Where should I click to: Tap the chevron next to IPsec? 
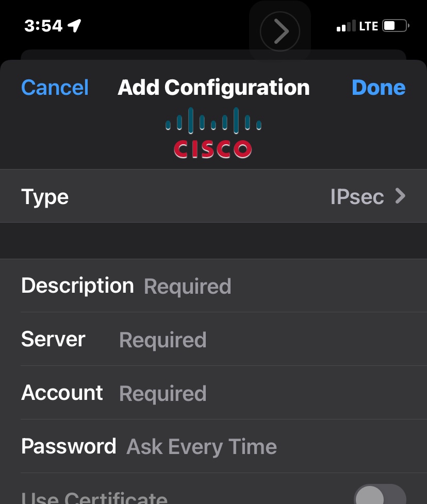400,196
